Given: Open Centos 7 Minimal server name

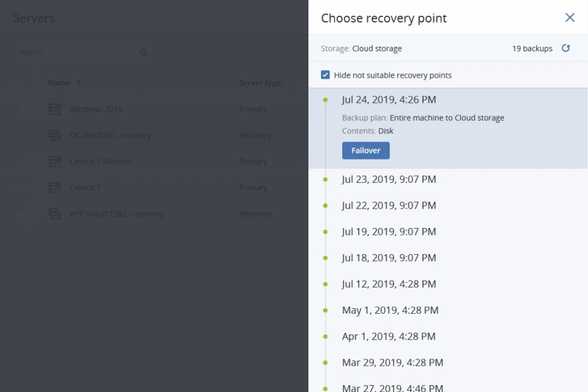Looking at the screenshot, I should click(x=100, y=162).
